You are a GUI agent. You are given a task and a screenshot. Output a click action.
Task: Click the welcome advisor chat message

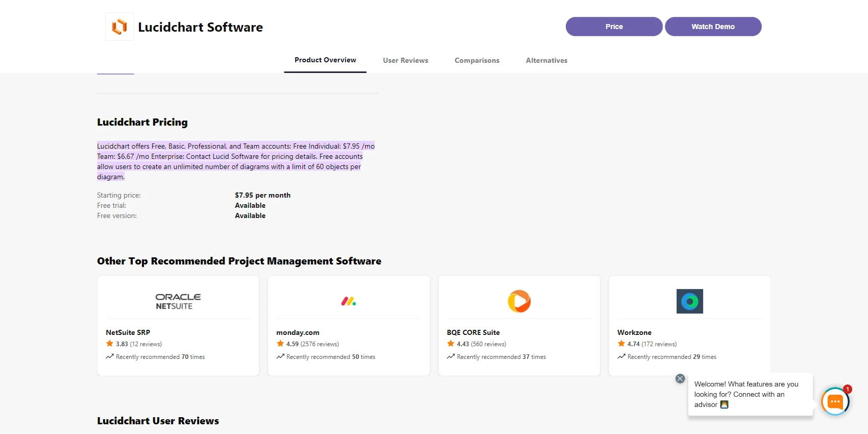click(750, 394)
